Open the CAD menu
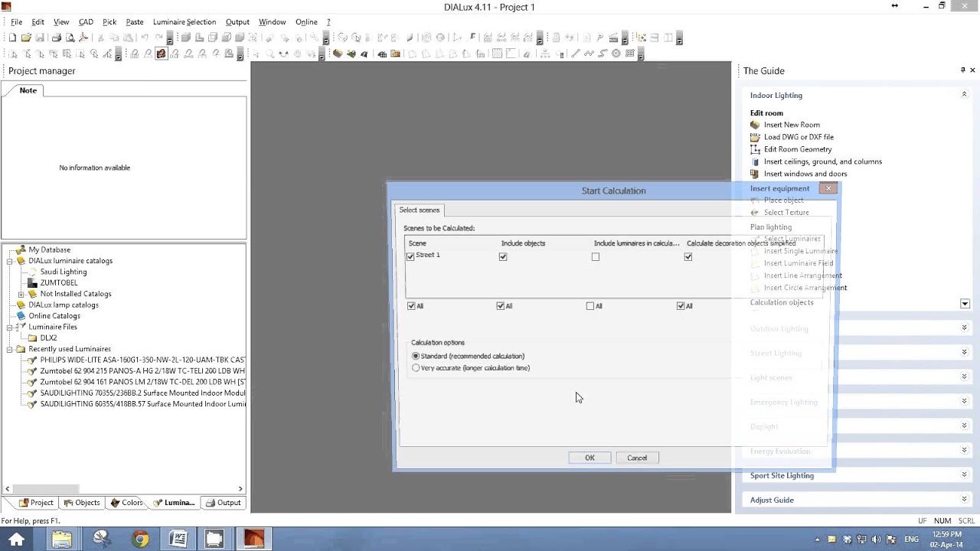The width and height of the screenshot is (980, 551). [86, 22]
